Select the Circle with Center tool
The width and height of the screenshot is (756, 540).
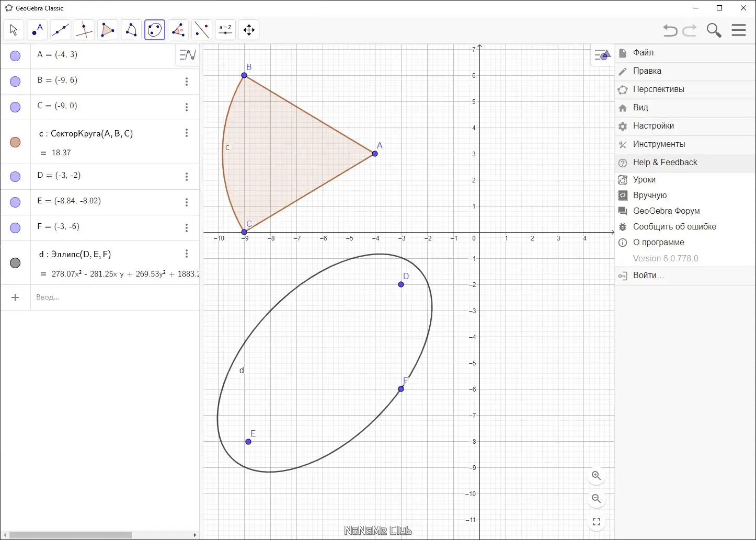(131, 30)
